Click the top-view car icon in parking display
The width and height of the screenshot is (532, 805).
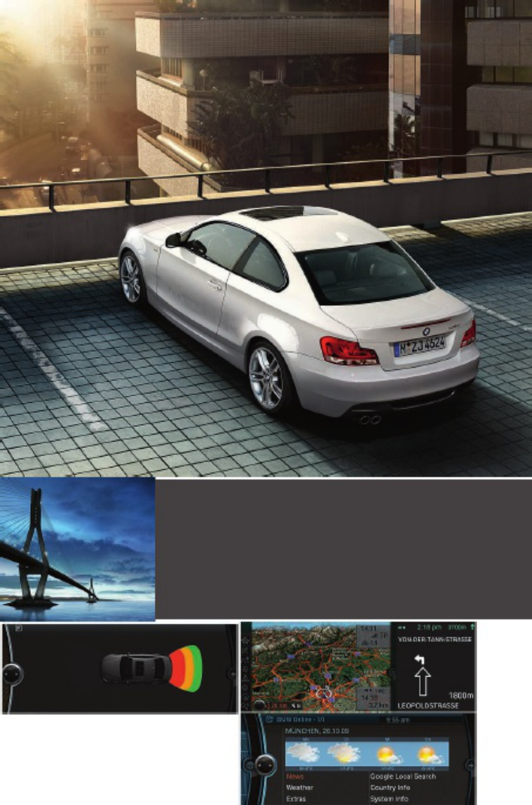coord(135,668)
